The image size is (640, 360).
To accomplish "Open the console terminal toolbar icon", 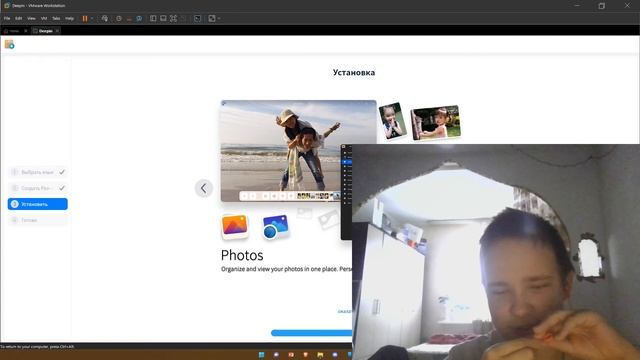I will click(x=198, y=18).
